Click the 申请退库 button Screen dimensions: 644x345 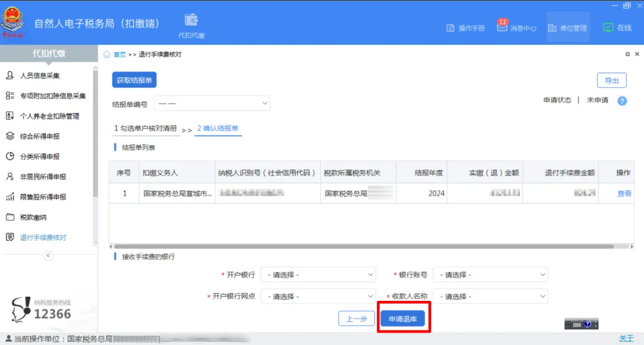click(404, 318)
